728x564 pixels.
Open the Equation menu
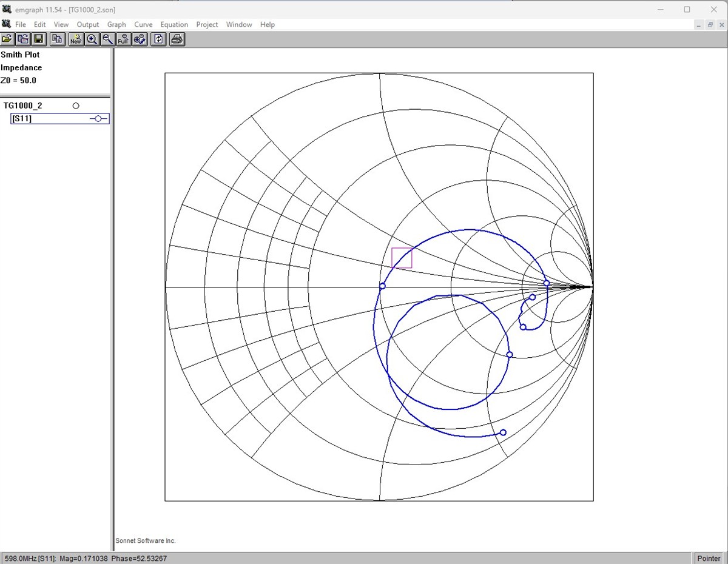point(174,25)
